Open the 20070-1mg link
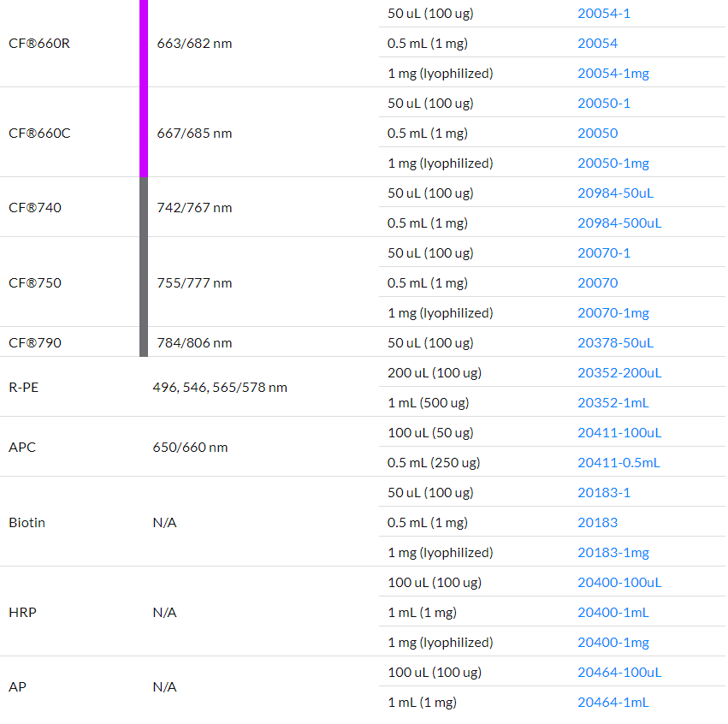 (613, 313)
